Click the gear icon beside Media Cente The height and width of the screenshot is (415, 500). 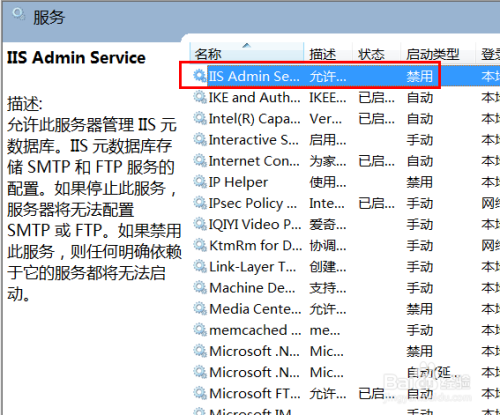pyautogui.click(x=200, y=309)
